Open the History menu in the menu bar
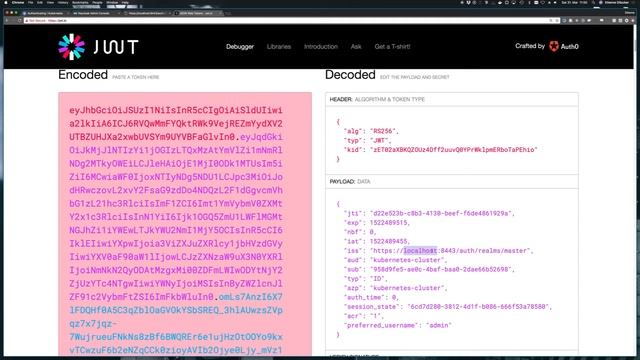640x360 pixels. click(x=63, y=2)
